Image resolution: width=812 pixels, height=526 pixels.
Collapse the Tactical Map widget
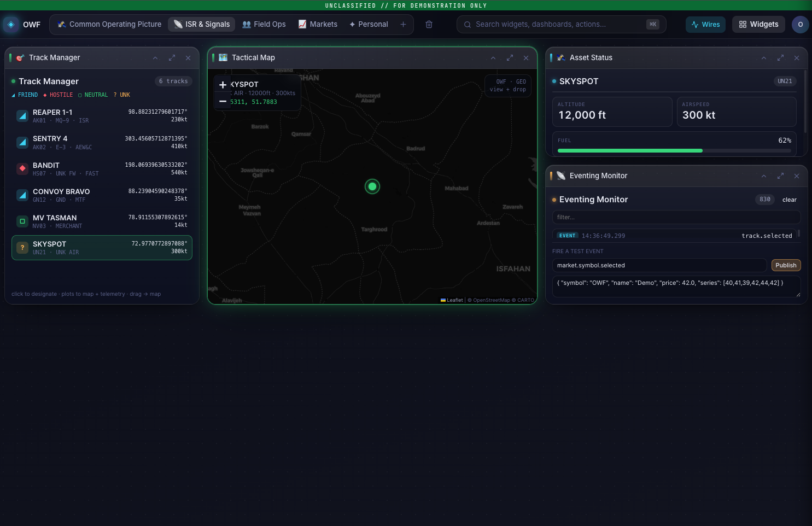coord(493,58)
